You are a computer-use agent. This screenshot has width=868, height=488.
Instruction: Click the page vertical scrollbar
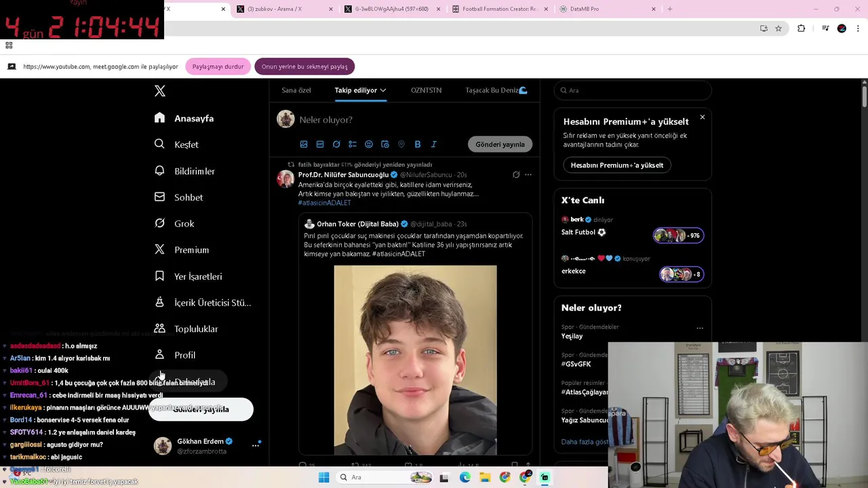coord(864,96)
